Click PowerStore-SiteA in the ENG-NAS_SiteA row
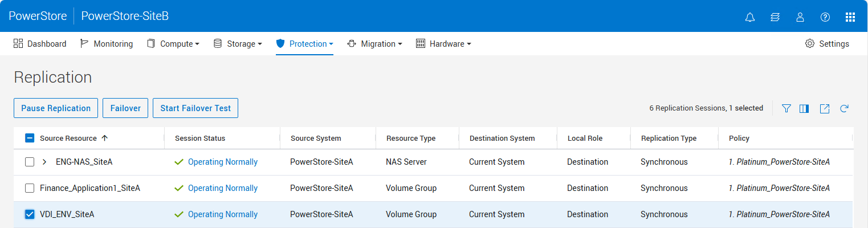 [321, 162]
